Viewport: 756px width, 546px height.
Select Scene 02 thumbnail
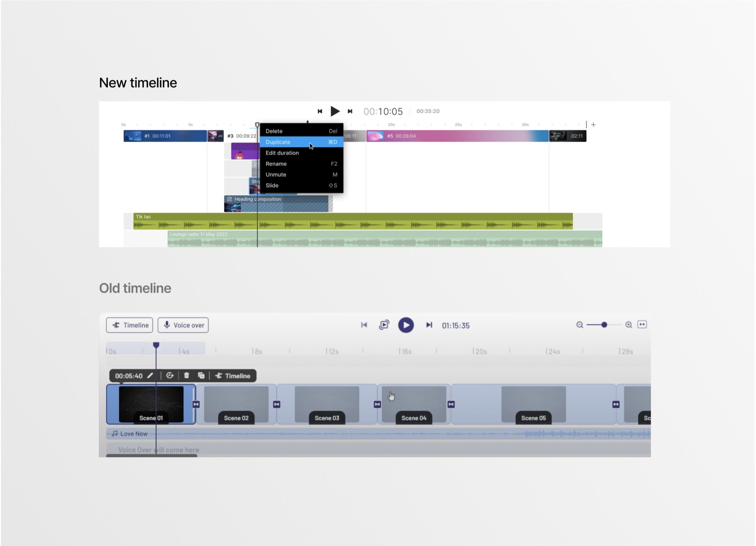click(x=236, y=404)
